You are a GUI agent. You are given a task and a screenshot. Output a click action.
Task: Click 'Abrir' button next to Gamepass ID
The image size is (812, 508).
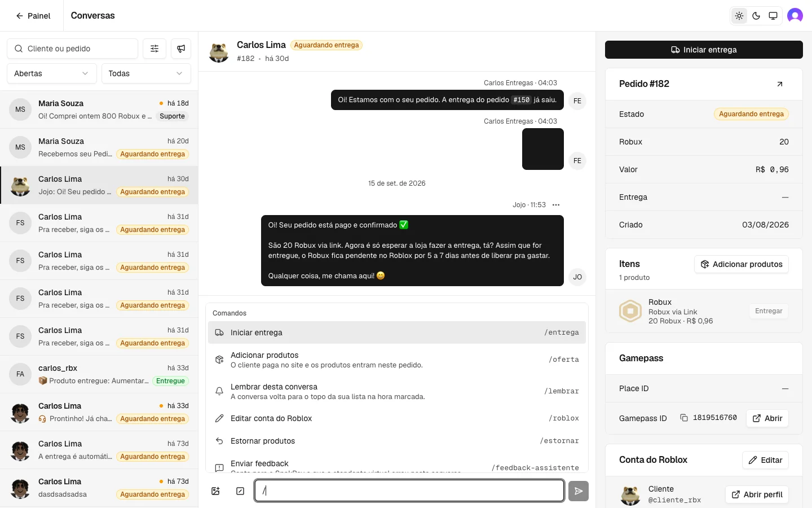[x=767, y=418]
